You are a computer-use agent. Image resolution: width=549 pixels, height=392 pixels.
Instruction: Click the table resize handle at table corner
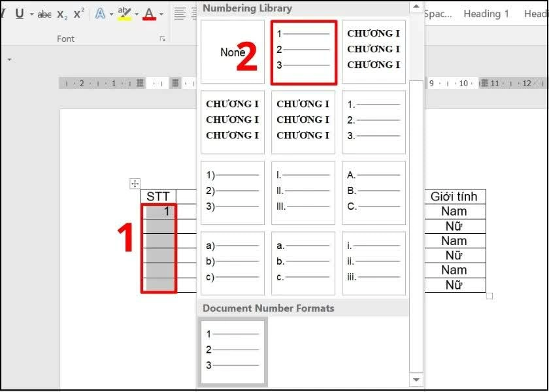click(x=490, y=296)
